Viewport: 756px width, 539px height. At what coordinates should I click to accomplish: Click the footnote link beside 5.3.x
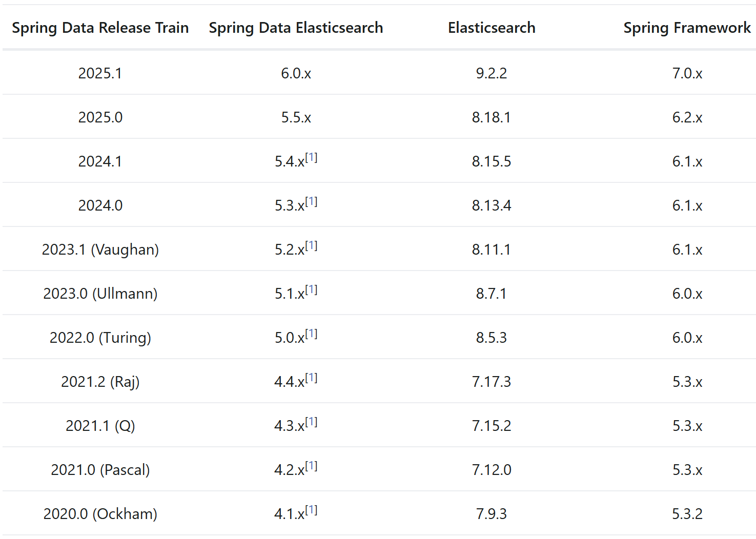click(x=311, y=202)
